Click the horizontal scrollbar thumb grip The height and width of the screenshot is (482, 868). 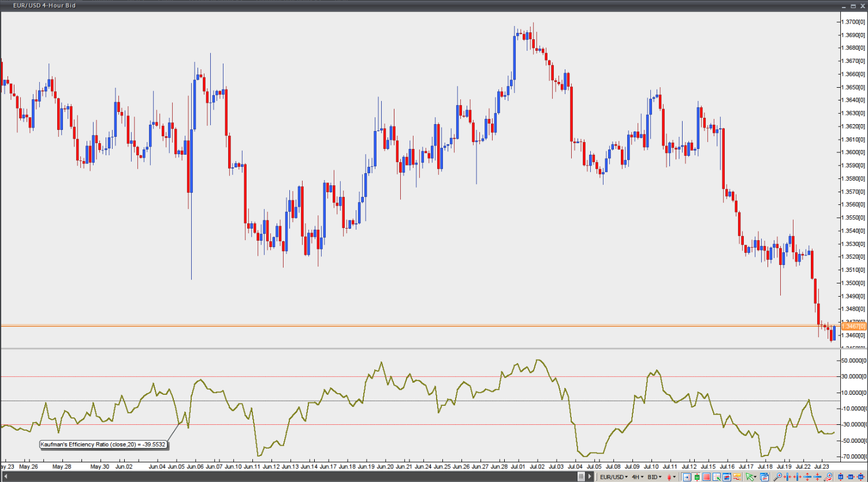pos(581,477)
